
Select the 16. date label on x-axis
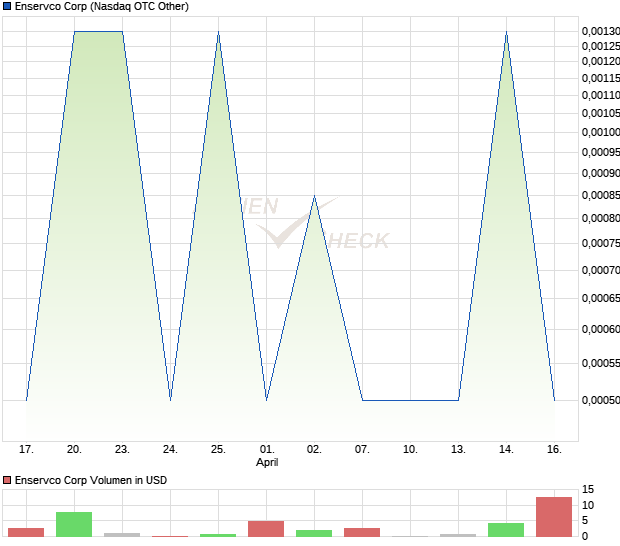click(554, 450)
